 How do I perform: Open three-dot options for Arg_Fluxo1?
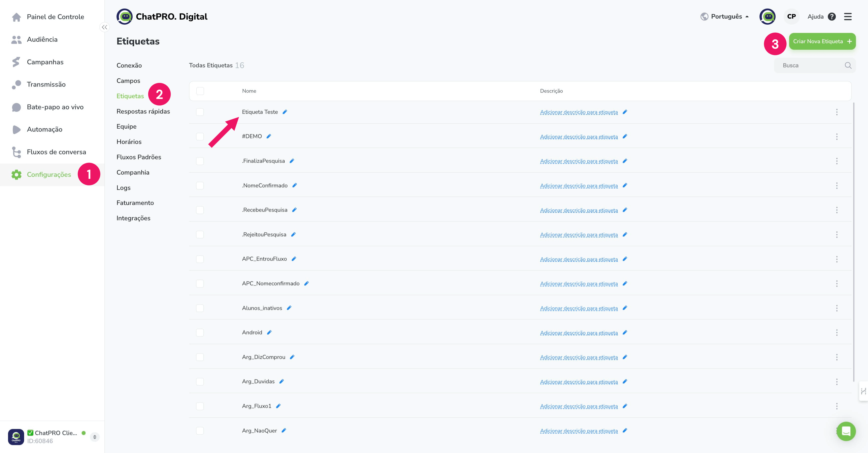(836, 407)
